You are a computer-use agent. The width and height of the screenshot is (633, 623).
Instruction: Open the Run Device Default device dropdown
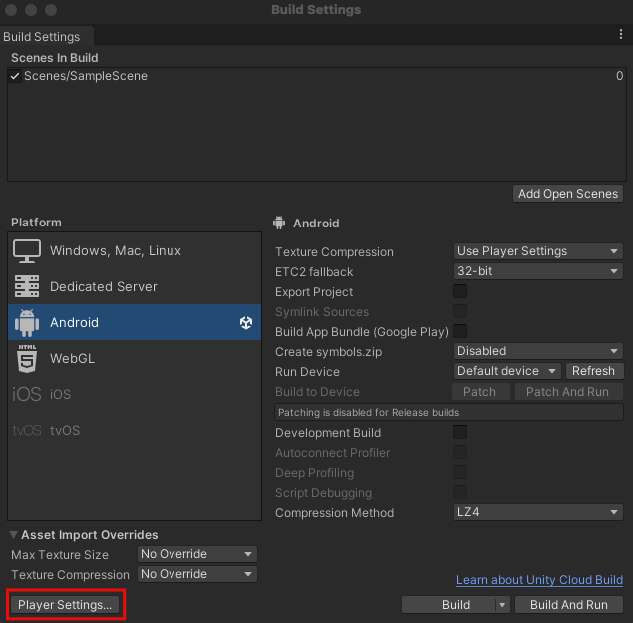point(507,371)
